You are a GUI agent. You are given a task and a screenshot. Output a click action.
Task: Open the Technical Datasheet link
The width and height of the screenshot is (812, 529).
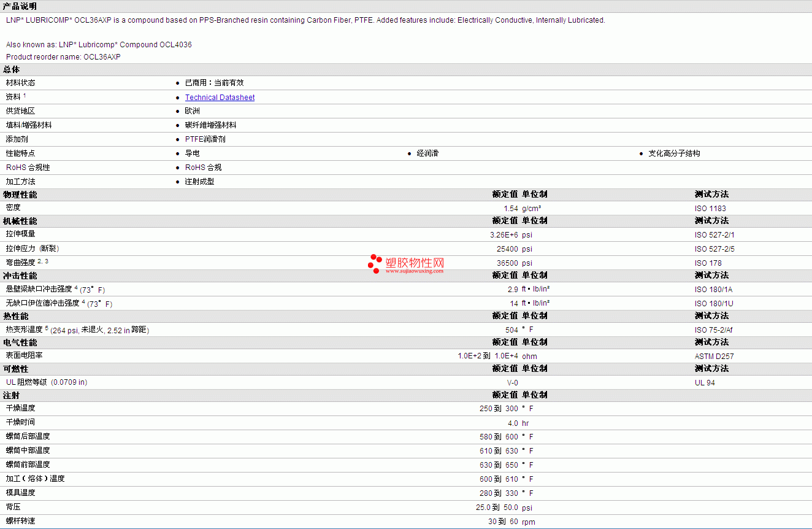[220, 98]
